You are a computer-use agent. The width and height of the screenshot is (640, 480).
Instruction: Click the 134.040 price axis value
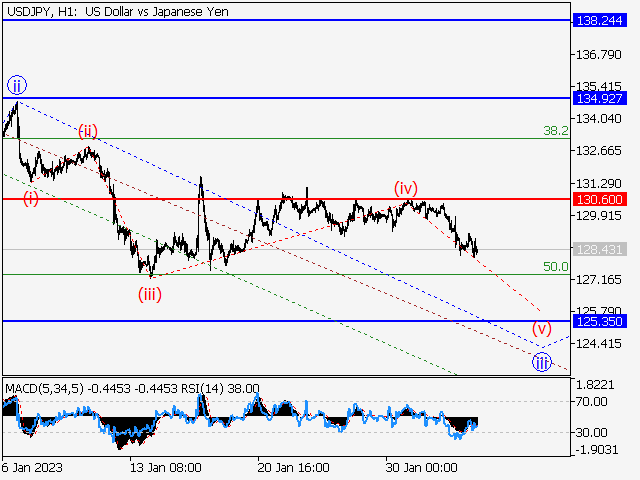click(598, 119)
